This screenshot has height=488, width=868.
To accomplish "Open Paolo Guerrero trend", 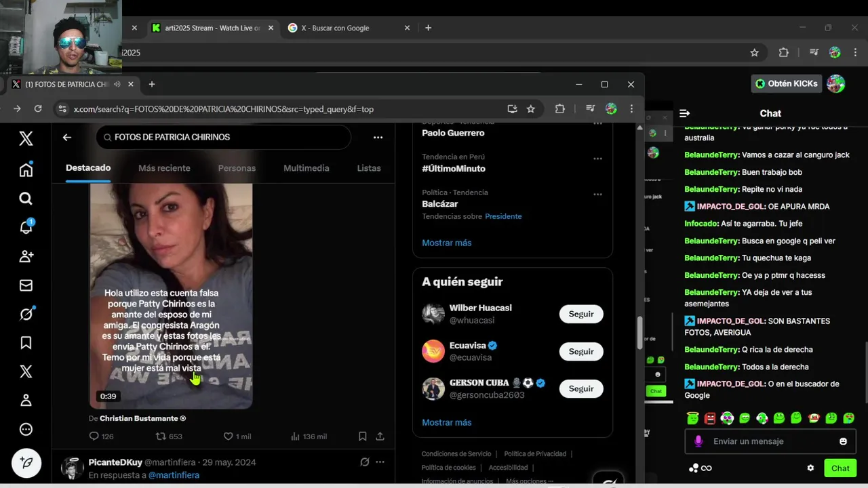I will 453,133.
